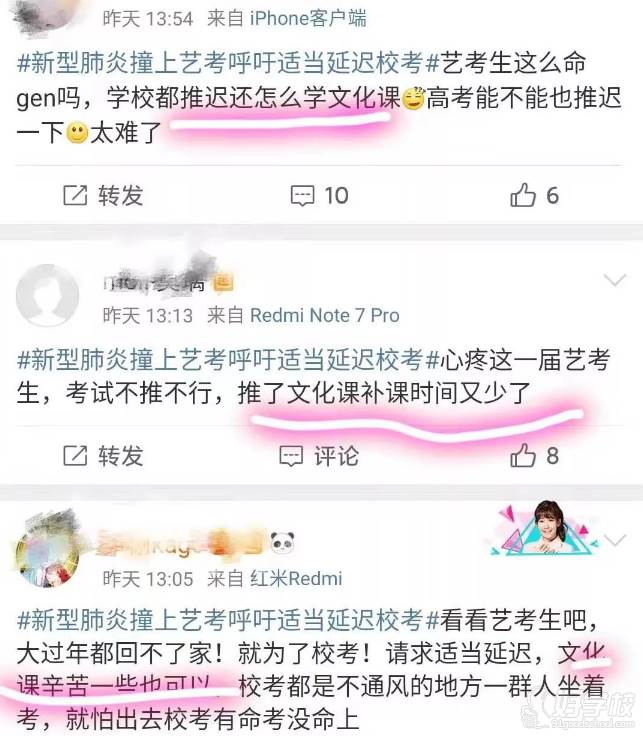Screen dimensions: 643x736
Task: Open the 评论 comment icon on second post
Action: coord(319,456)
